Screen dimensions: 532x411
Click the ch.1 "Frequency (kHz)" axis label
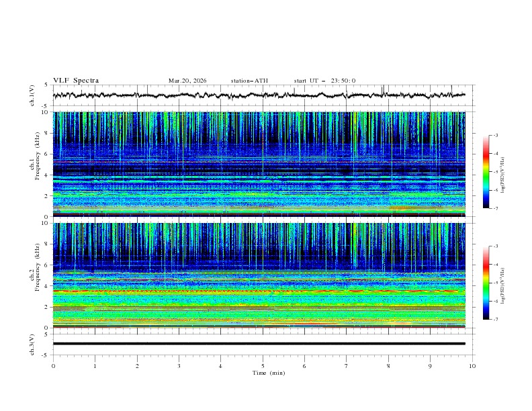pyautogui.click(x=37, y=156)
